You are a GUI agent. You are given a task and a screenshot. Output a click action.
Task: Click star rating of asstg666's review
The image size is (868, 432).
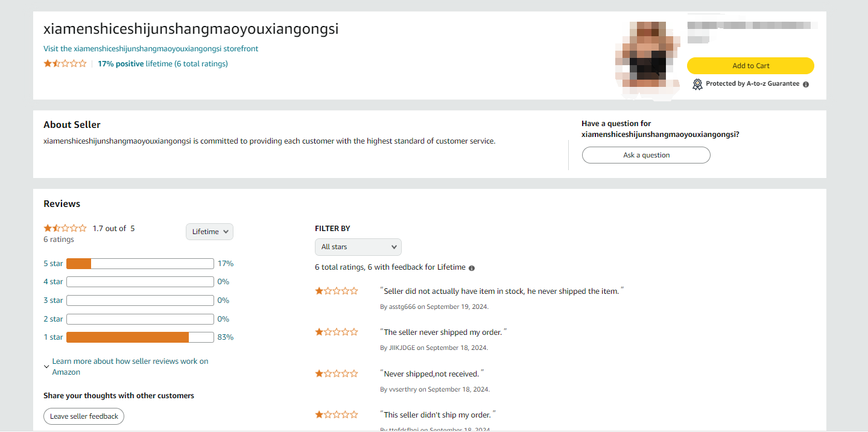337,291
